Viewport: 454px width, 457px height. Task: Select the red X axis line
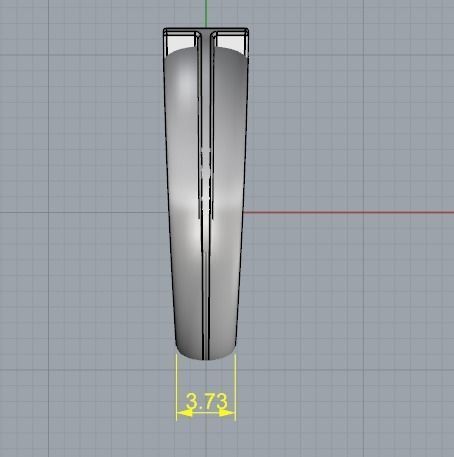348,212
